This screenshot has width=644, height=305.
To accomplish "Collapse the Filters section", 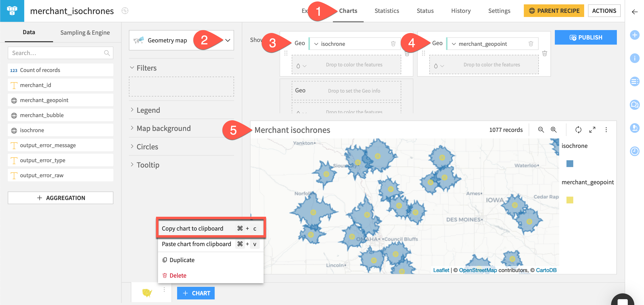I will pyautogui.click(x=146, y=68).
